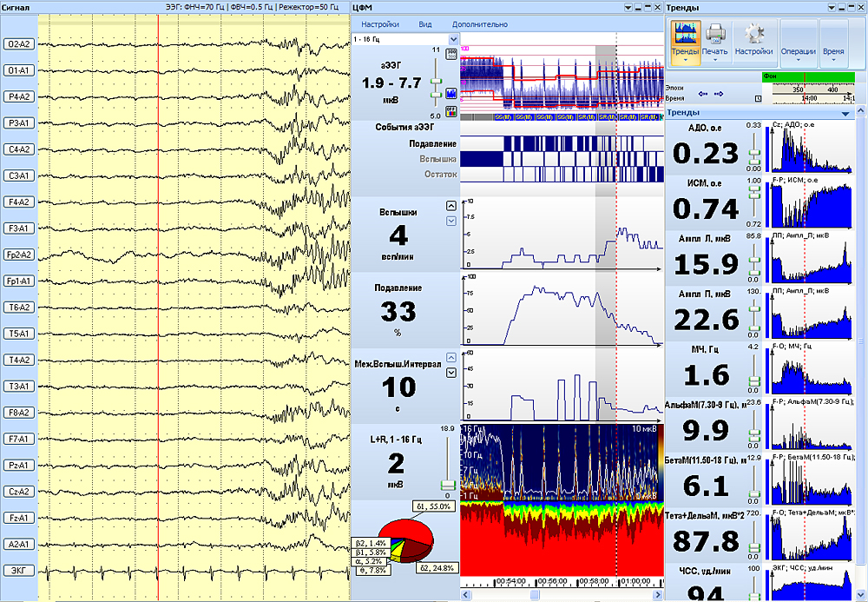
Task: Select the O2-A2 channel label
Action: pyautogui.click(x=19, y=44)
